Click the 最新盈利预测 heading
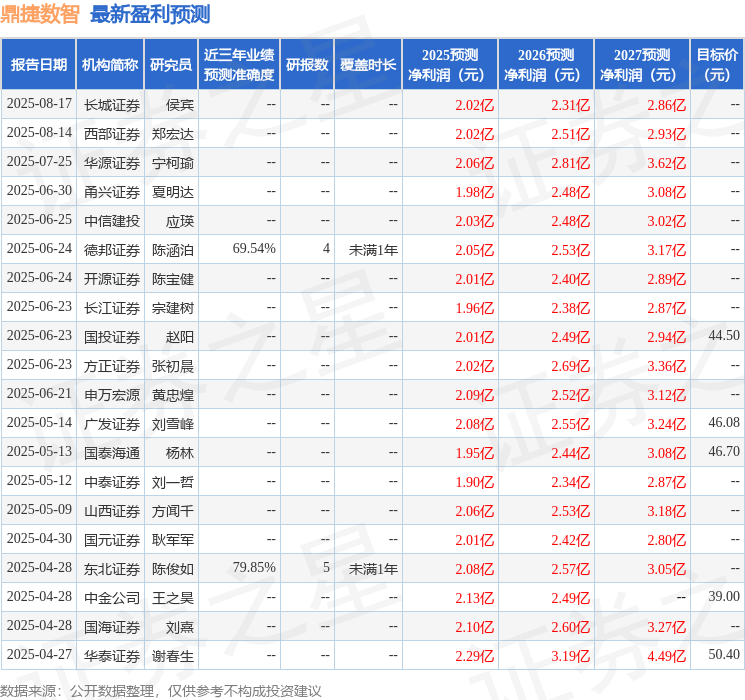The width and height of the screenshot is (745, 700). (150, 14)
